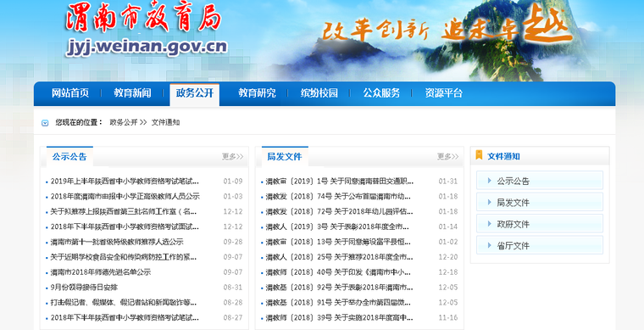Click 更多>> in the 公示公告 panel
The image size is (644, 330).
click(232, 157)
